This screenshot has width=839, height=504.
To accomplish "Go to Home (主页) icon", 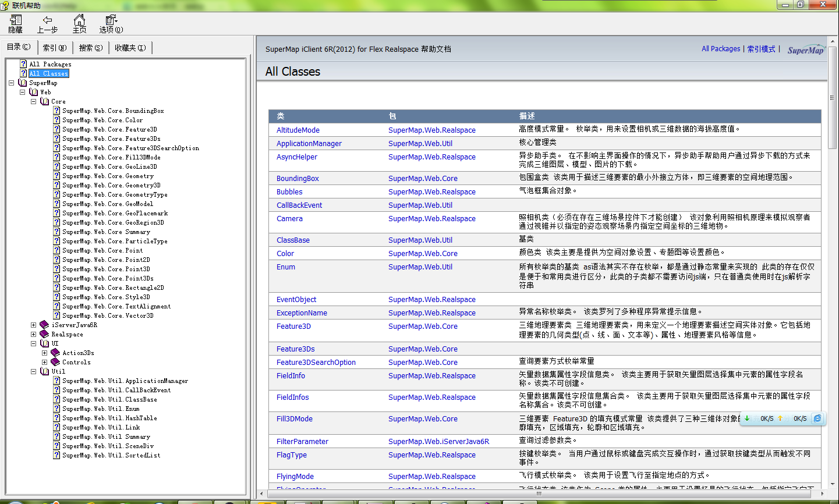I will 79,20.
